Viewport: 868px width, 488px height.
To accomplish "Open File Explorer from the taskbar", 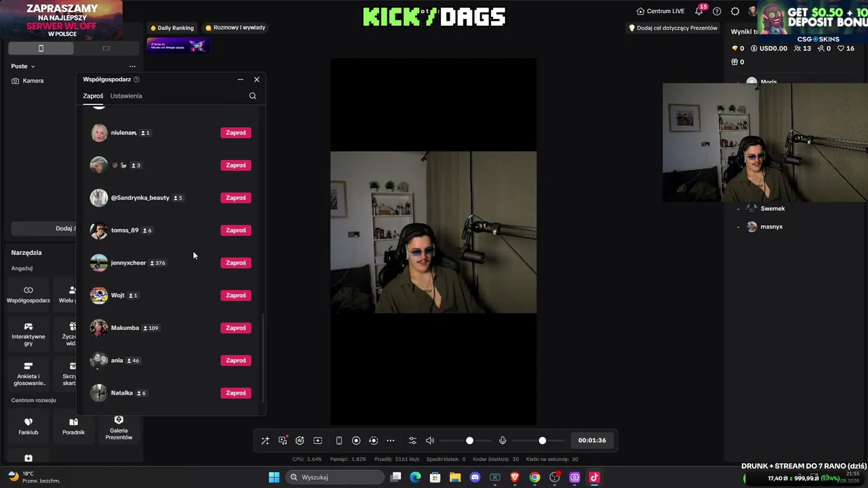I will click(x=455, y=477).
